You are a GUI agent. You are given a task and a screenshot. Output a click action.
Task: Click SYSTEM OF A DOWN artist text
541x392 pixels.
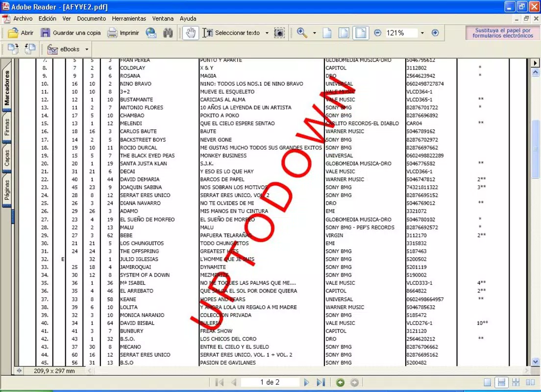(x=145, y=275)
